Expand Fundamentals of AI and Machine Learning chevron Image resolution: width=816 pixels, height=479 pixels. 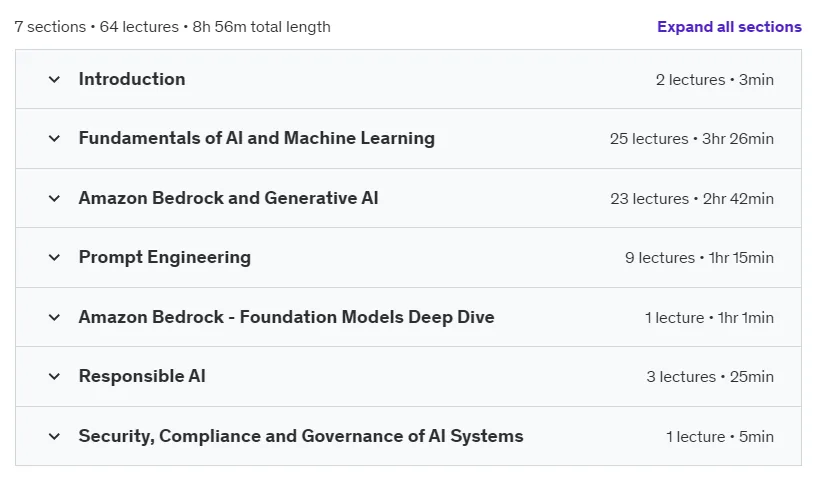(x=54, y=138)
